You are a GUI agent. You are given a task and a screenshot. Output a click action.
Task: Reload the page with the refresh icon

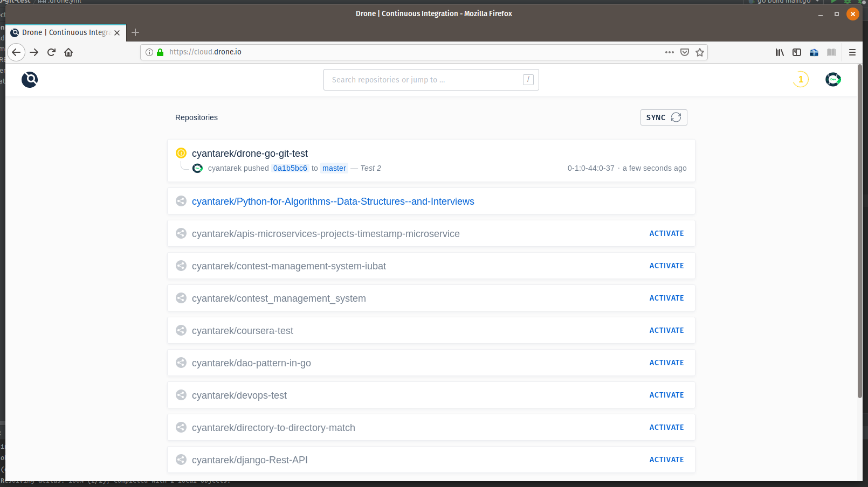(51, 52)
